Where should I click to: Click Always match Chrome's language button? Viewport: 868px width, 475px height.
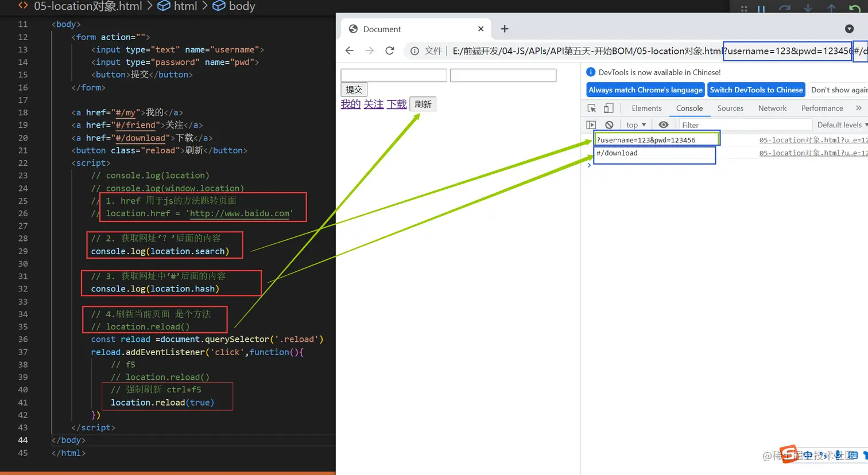coord(645,89)
